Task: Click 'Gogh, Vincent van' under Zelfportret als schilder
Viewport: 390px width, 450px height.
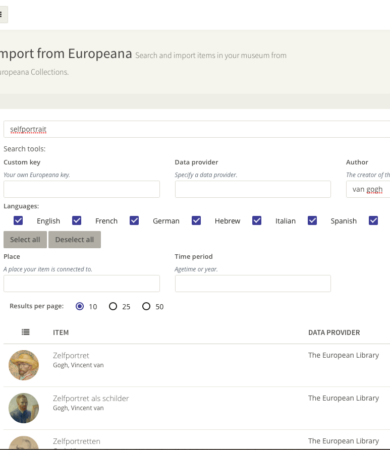Action: pyautogui.click(x=78, y=408)
